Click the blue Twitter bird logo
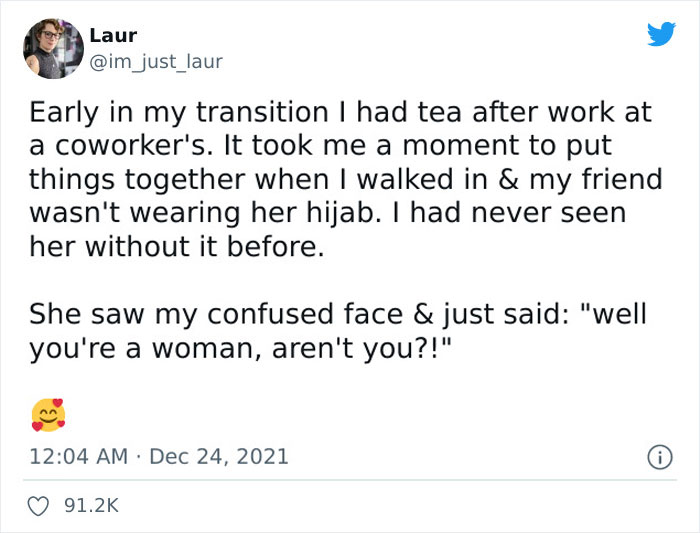Screen dimensions: 700x533 tap(661, 34)
